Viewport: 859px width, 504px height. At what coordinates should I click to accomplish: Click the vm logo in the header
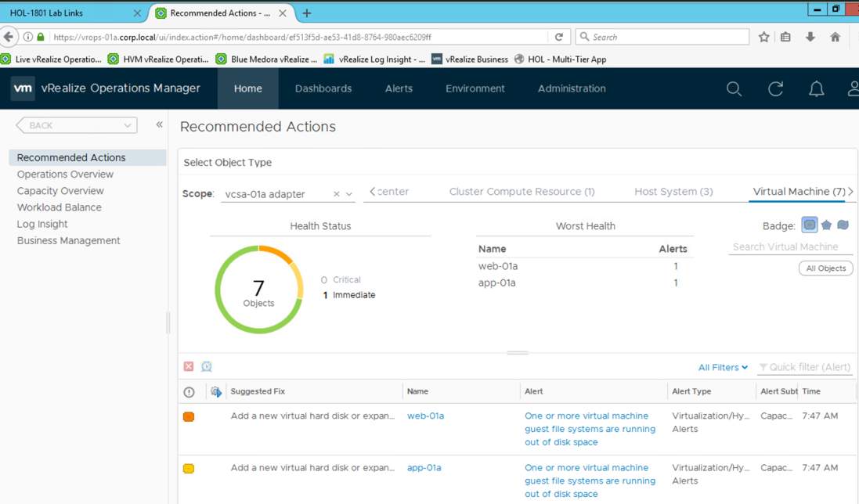click(x=23, y=88)
